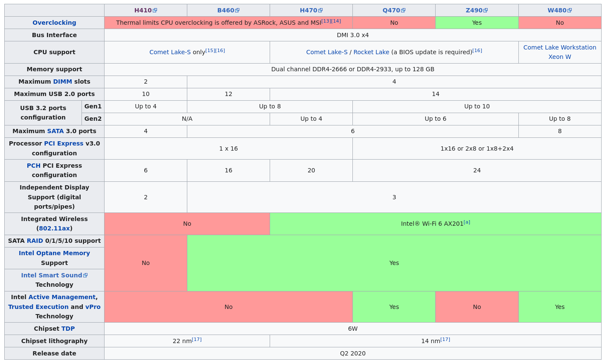Click the 'CPU support' row header
The image size is (605, 364).
54,52
